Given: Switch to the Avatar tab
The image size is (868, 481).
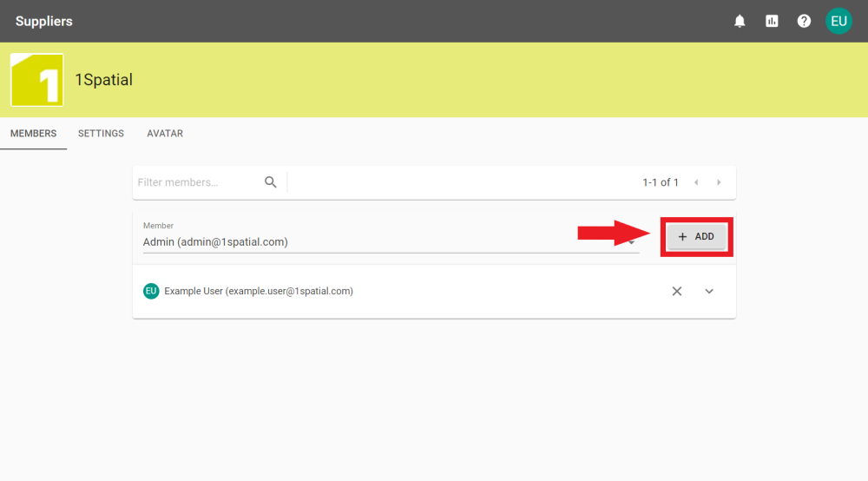Looking at the screenshot, I should click(165, 134).
